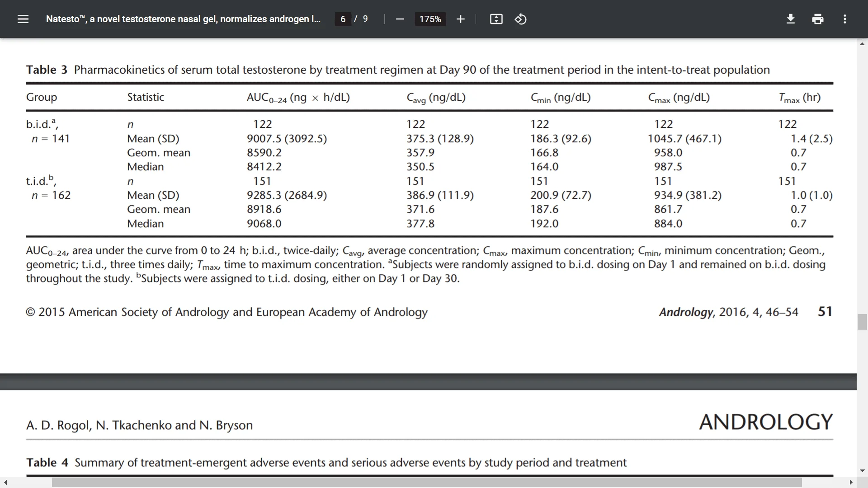The width and height of the screenshot is (868, 488).
Task: Click the value 9007.5 (3092.5)
Action: (x=287, y=139)
